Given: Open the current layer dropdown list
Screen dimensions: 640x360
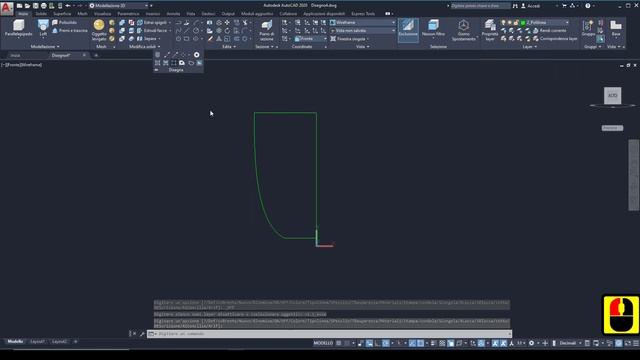Looking at the screenshot, I should tap(535, 22).
